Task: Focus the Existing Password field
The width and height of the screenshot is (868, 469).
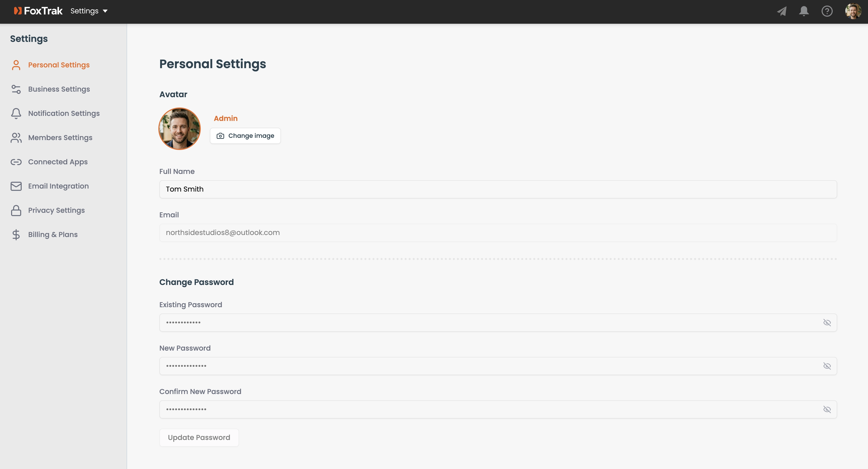Action: [x=498, y=323]
